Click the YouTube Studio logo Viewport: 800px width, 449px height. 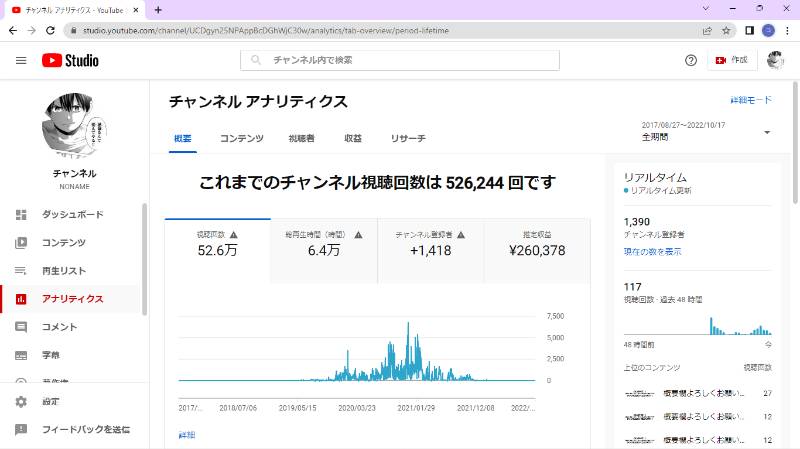[x=70, y=60]
